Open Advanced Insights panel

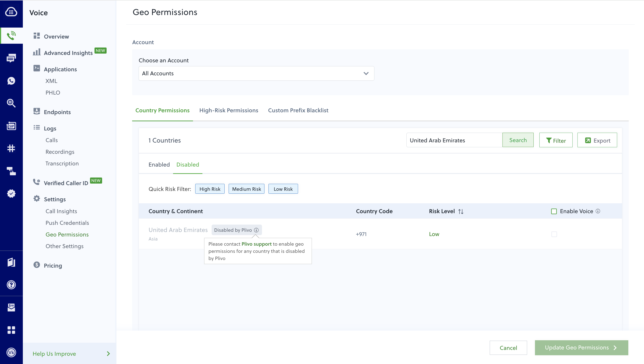pos(68,52)
